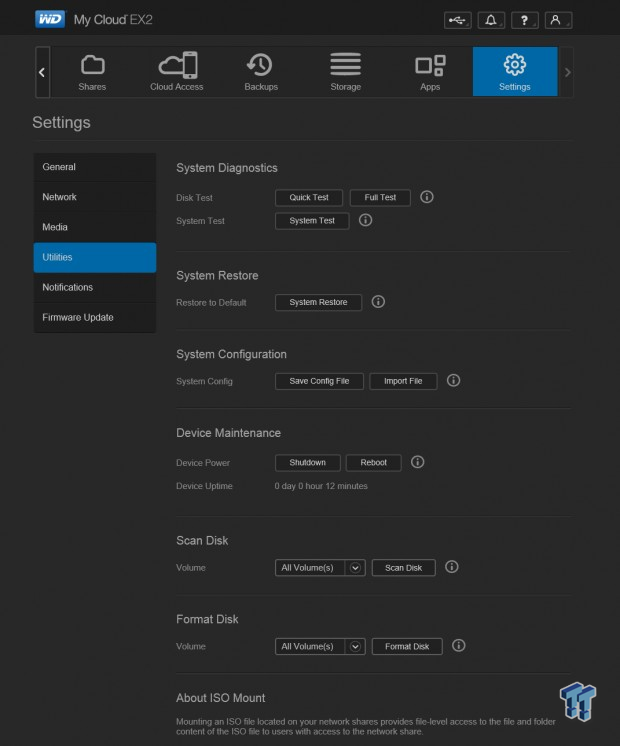Open Notifications settings in the sidebar
The image size is (620, 746).
click(x=95, y=287)
